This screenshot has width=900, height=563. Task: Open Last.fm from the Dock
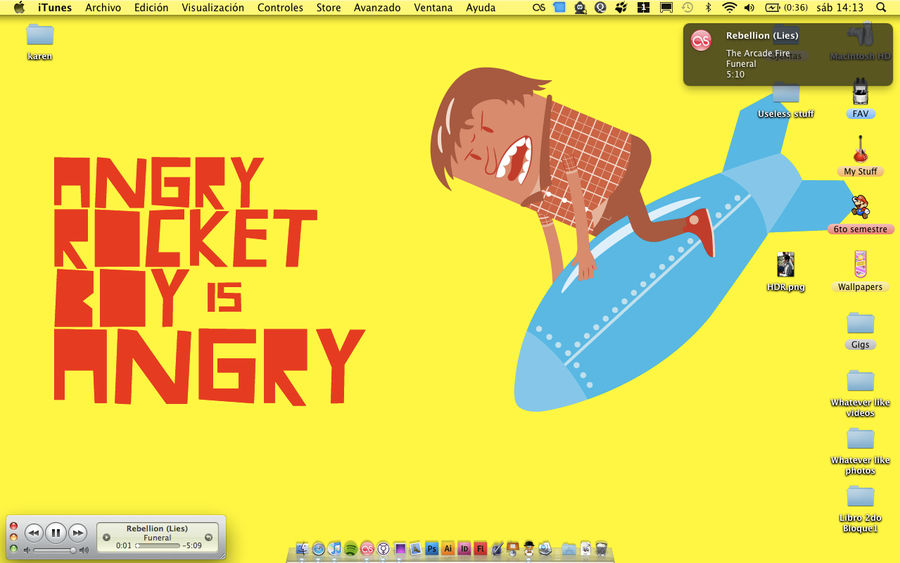(x=367, y=549)
